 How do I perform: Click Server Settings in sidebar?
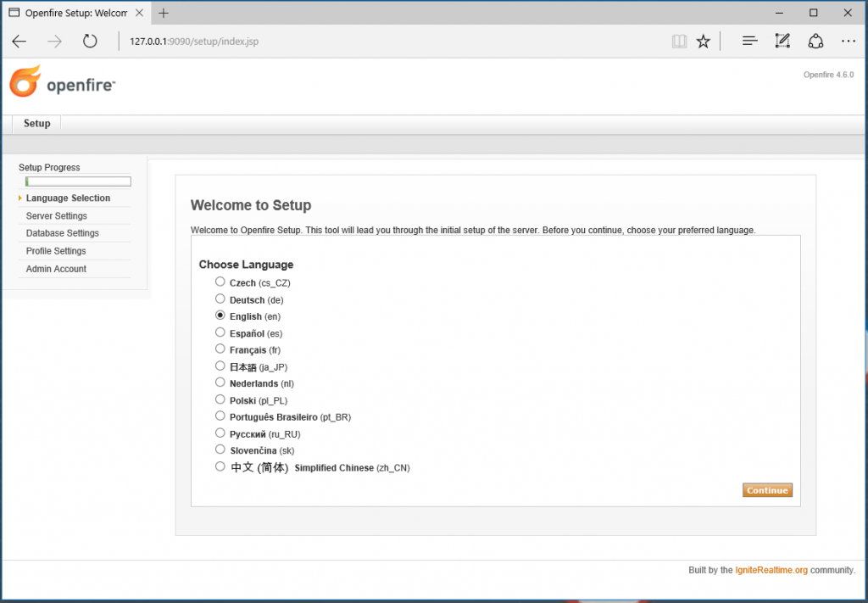coord(57,216)
